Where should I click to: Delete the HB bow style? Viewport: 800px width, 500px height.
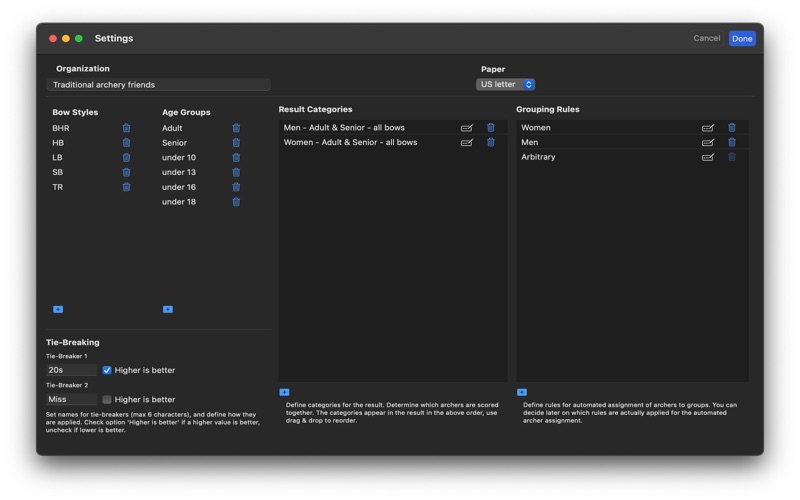[126, 143]
